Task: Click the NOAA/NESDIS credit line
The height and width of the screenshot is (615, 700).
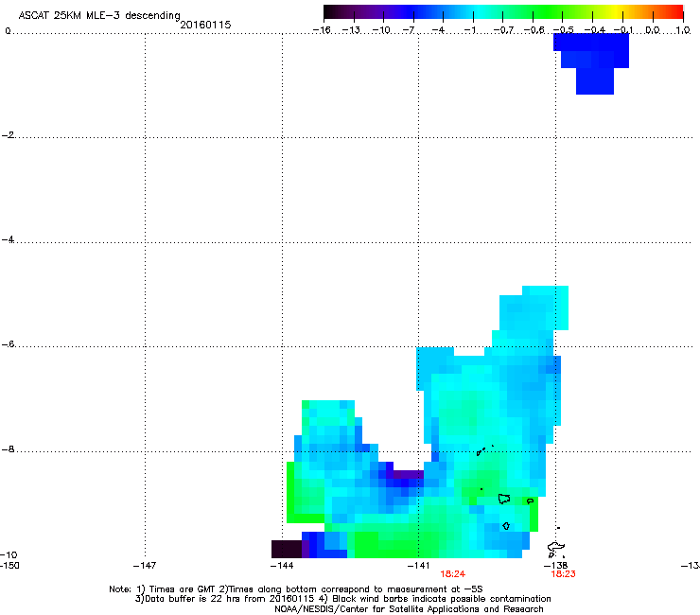Action: (409, 609)
